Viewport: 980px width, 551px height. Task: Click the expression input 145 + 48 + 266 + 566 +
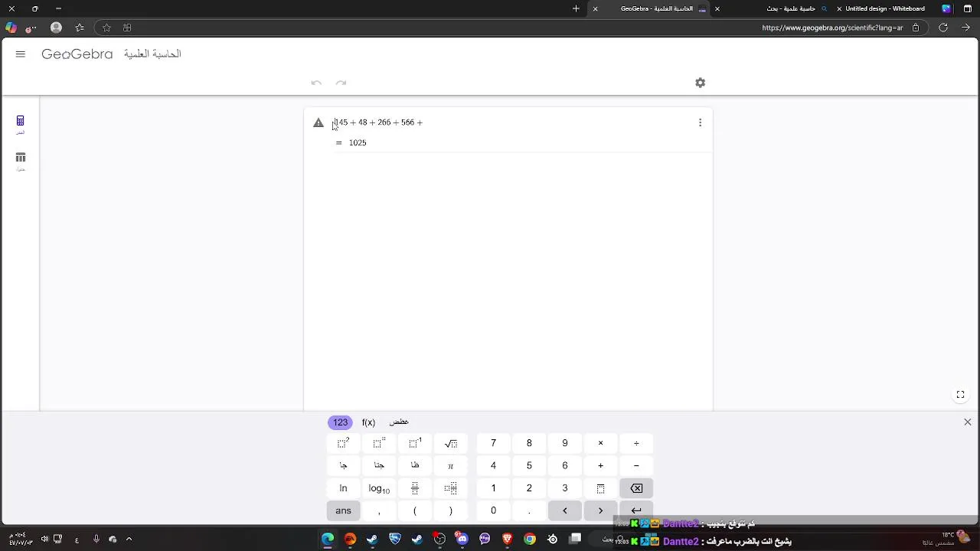pyautogui.click(x=378, y=122)
